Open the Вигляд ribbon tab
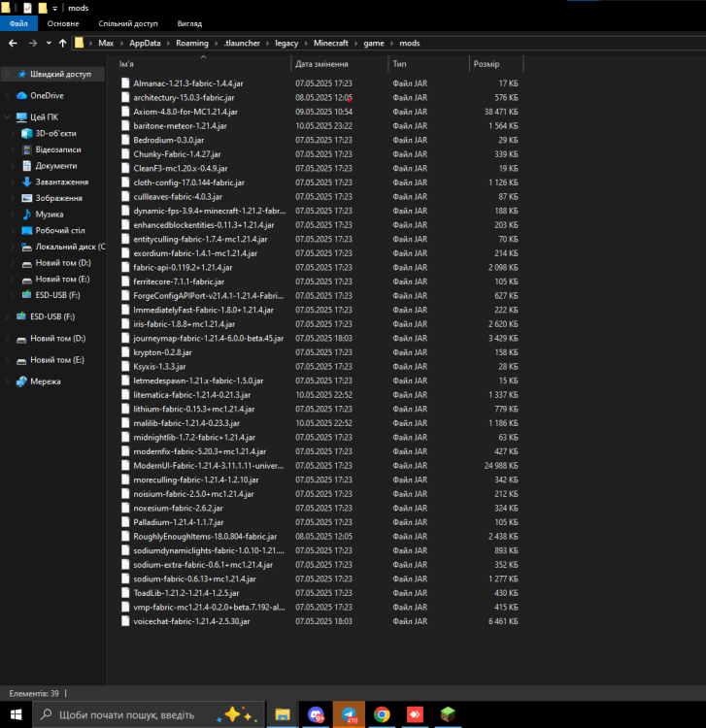This screenshot has height=728, width=706. [x=189, y=23]
